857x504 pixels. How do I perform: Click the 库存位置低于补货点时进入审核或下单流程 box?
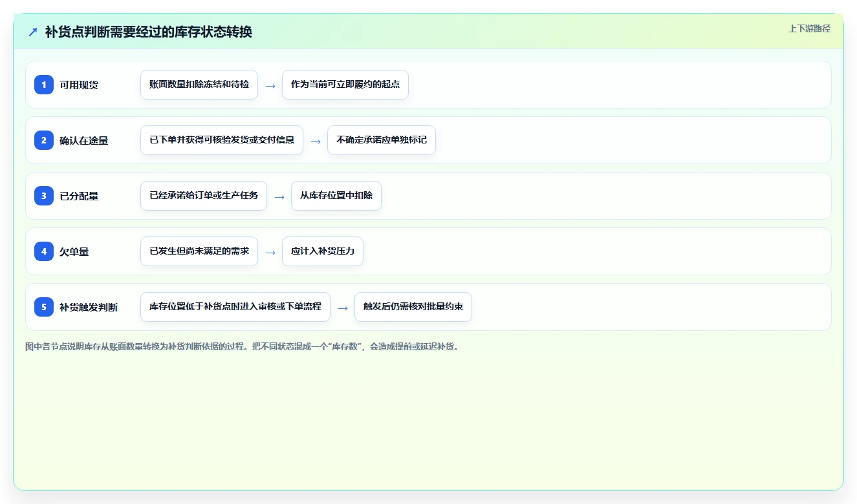click(235, 307)
